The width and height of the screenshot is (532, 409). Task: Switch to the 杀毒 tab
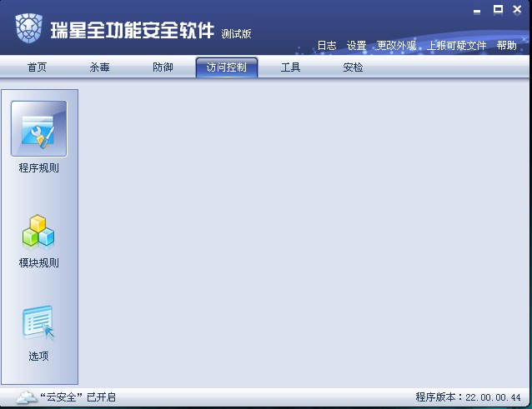pyautogui.click(x=99, y=67)
